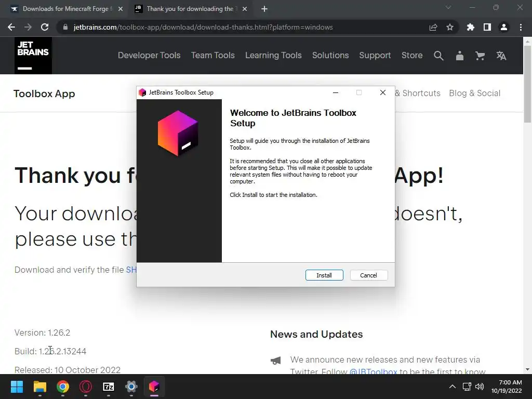Close the JetBrains Toolbox Setup dialog
This screenshot has width=532, height=399.
click(383, 92)
